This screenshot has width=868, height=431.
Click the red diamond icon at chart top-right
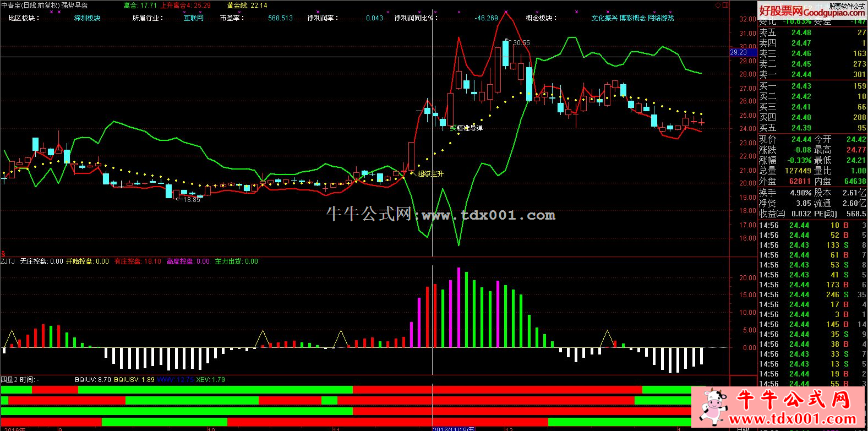tap(718, 5)
